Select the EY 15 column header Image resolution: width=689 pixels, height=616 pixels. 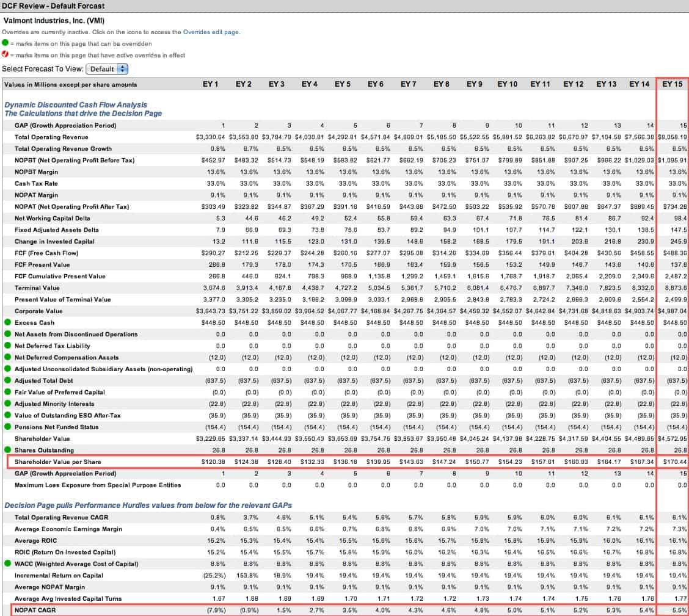coord(673,84)
